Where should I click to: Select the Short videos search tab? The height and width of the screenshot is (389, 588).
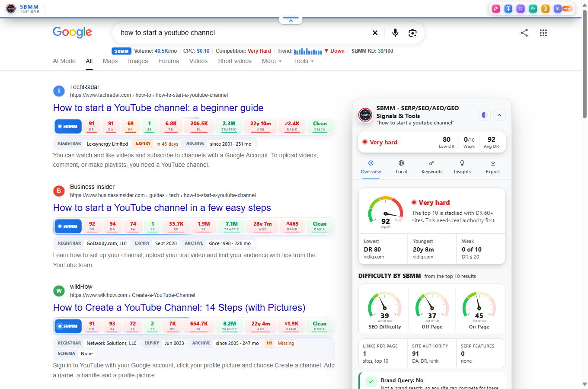(235, 61)
